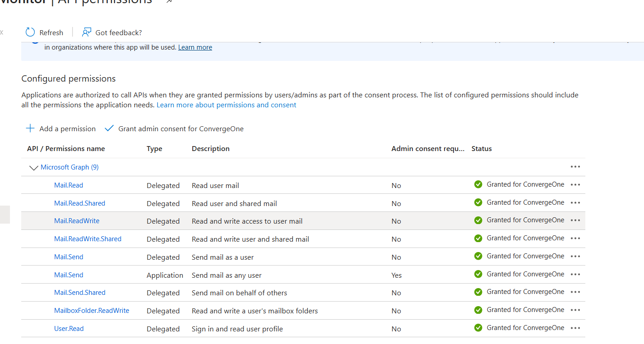
Task: Click the Got feedback icon
Action: (87, 32)
